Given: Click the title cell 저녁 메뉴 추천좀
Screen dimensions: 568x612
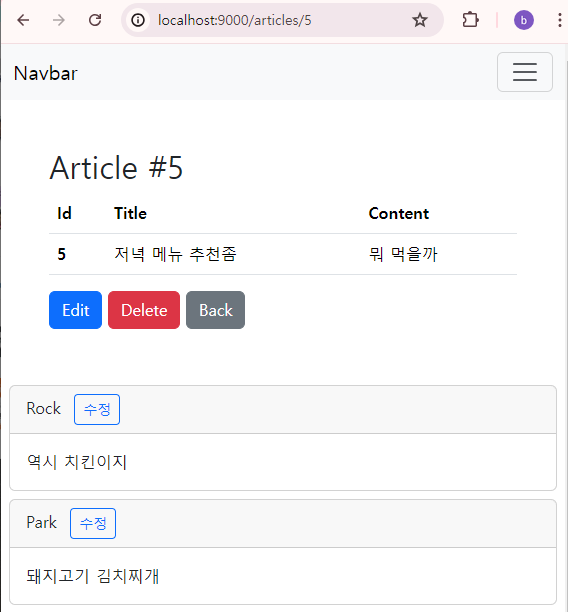Looking at the screenshot, I should pyautogui.click(x=175, y=254).
